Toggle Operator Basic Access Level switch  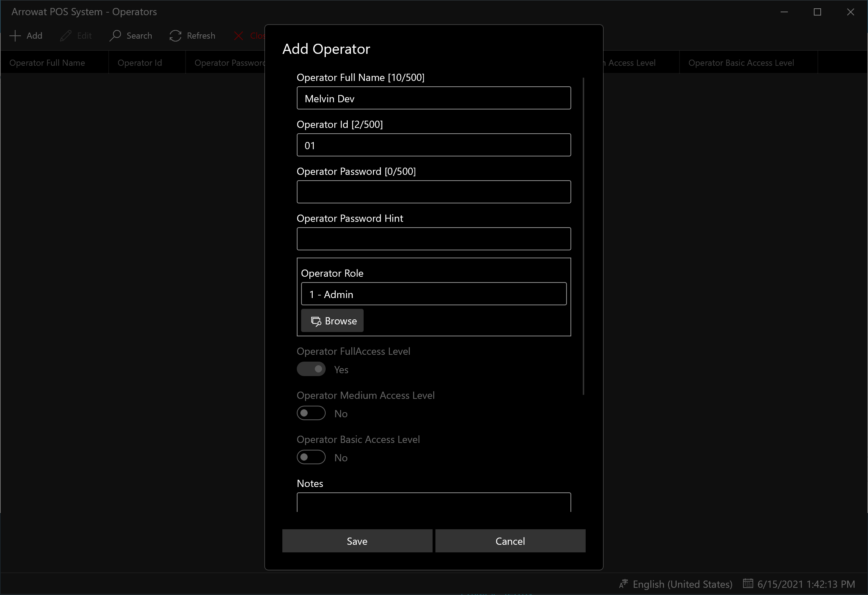click(311, 457)
